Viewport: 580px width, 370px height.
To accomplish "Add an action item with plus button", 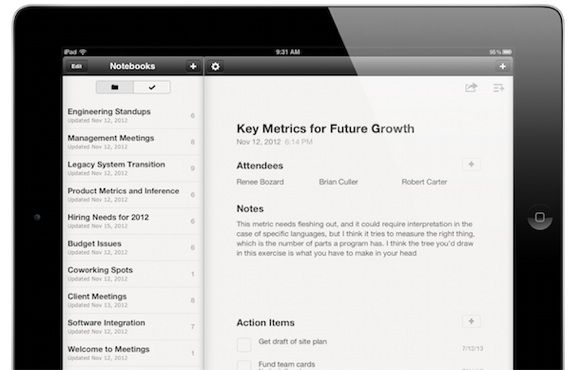I will tap(471, 321).
